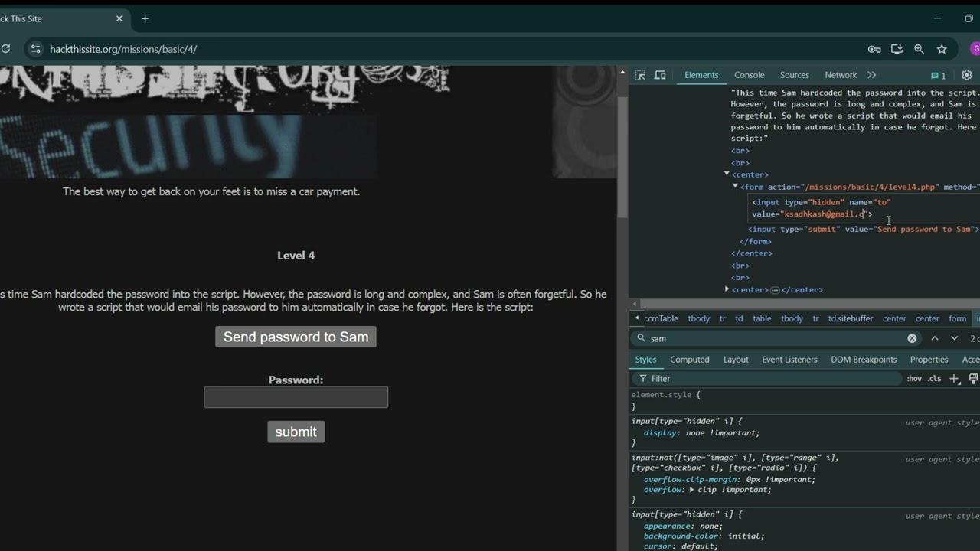Click the browser address bar URL
Viewport: 980px width, 551px height.
pyautogui.click(x=123, y=49)
